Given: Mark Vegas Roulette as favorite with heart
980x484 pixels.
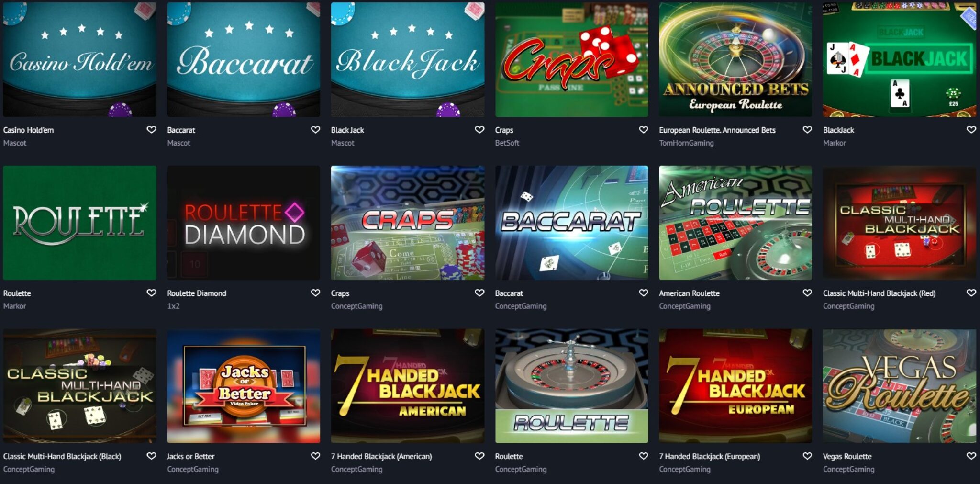Looking at the screenshot, I should pos(971,456).
